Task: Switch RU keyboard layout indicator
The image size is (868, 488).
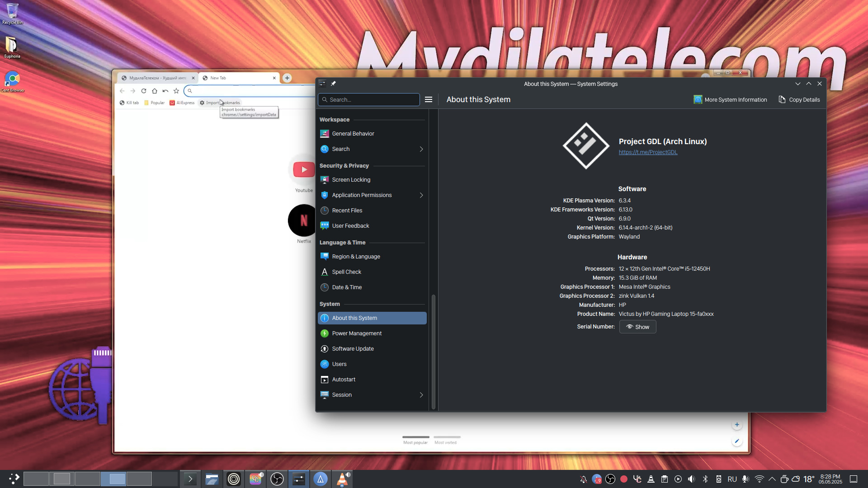Action: 732,479
